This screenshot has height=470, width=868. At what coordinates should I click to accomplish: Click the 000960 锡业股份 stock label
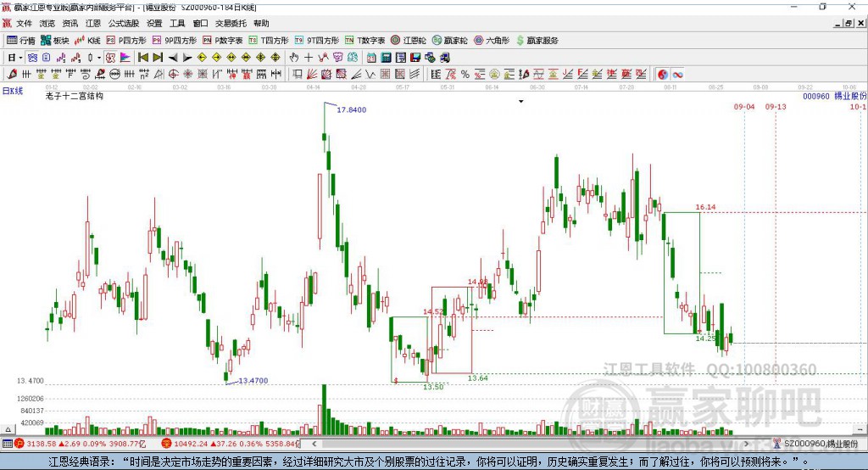835,96
